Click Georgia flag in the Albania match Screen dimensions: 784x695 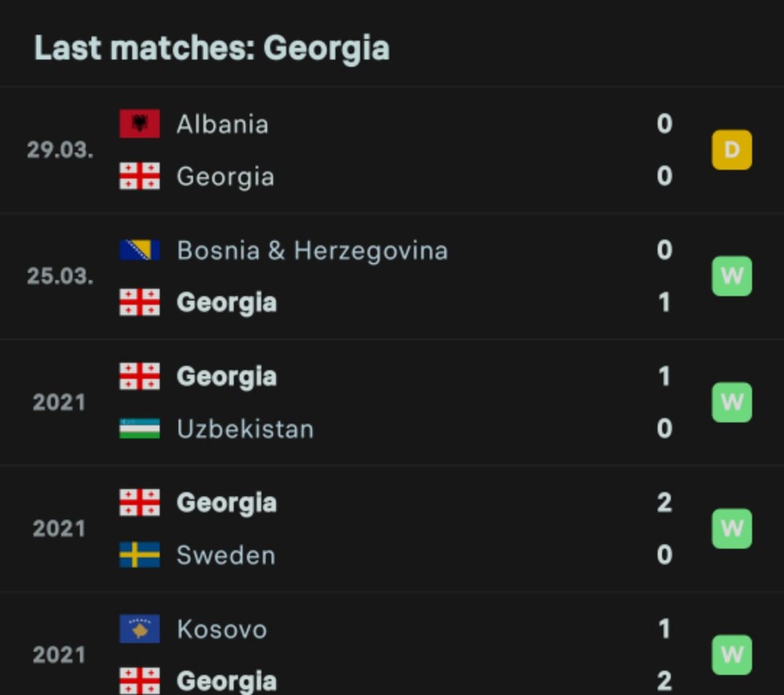click(x=139, y=176)
